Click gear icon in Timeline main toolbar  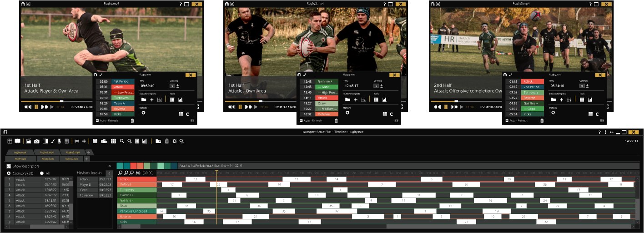click(174, 141)
